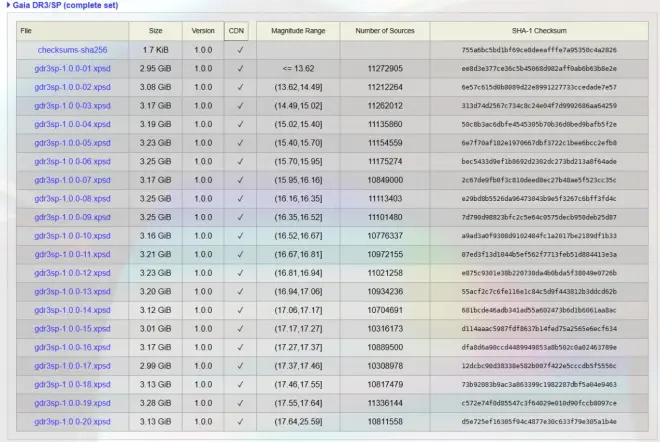Open the gdr3sp-1.0.0-06.xpsd link

click(72, 161)
